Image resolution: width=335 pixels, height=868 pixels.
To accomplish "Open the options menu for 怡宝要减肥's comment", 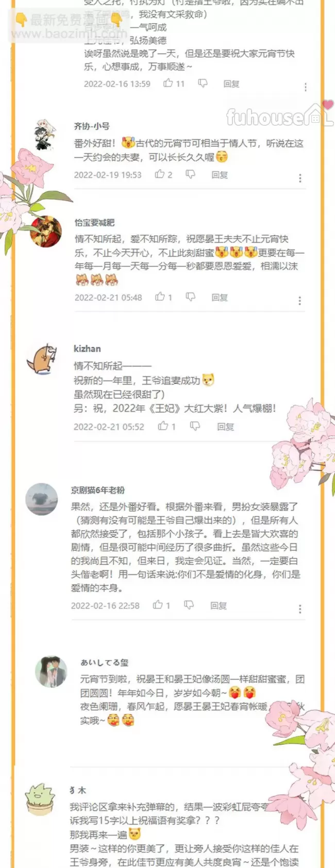I will coord(299,300).
